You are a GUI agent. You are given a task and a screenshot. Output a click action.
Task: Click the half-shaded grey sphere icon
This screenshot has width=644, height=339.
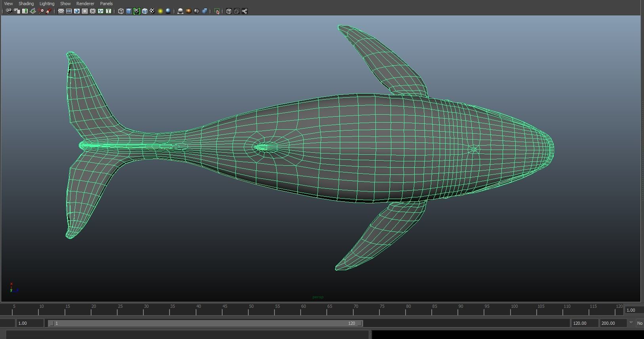click(x=196, y=11)
